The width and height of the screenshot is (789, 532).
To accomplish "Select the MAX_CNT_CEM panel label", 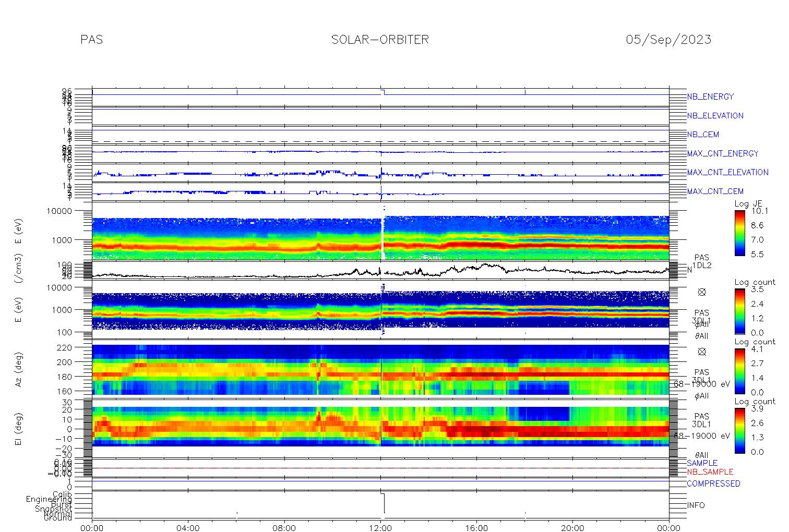I will coord(715,191).
